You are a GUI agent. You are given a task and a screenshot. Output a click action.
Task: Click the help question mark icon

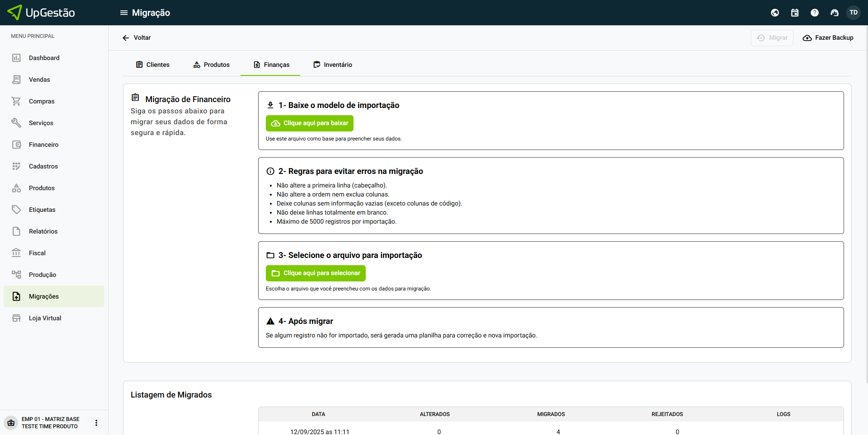815,13
